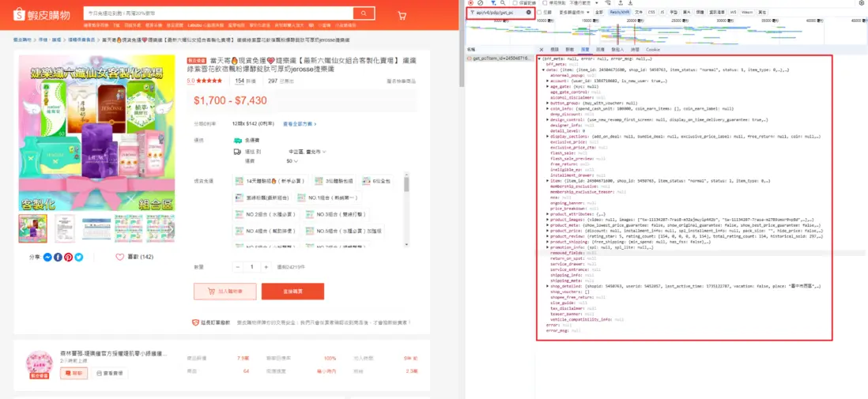Click the heart 喜歡 (142) icon

[x=119, y=257]
